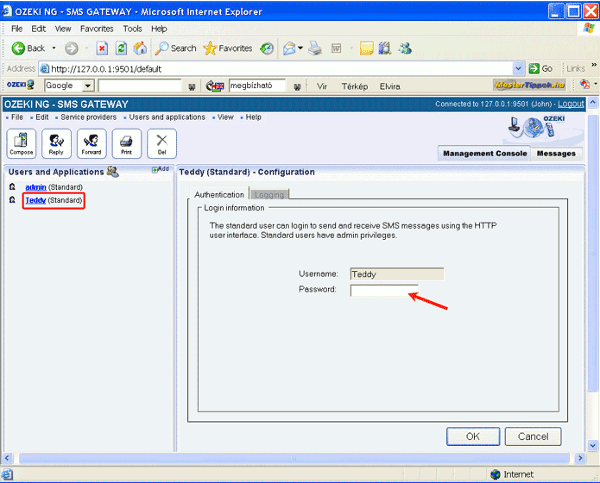Image resolution: width=600 pixels, height=483 pixels.
Task: Click the Messenger people icon
Action: pyautogui.click(x=405, y=48)
